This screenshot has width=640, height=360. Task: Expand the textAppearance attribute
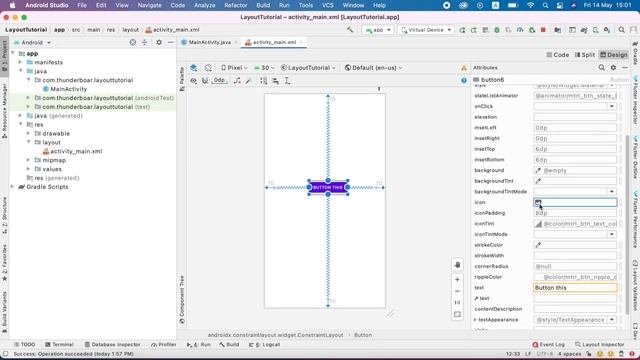coord(476,320)
